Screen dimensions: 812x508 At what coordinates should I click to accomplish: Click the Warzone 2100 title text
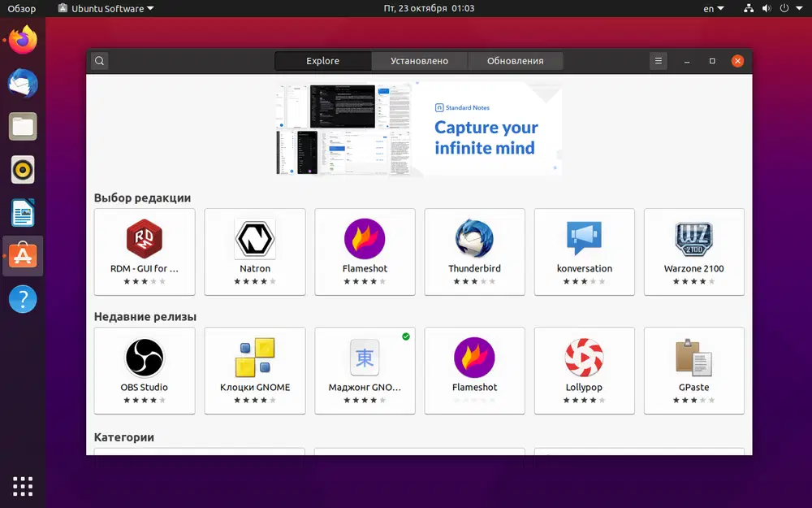[694, 268]
